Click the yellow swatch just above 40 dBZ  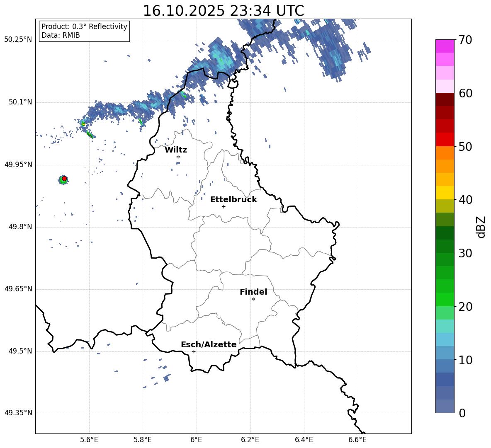click(x=445, y=193)
